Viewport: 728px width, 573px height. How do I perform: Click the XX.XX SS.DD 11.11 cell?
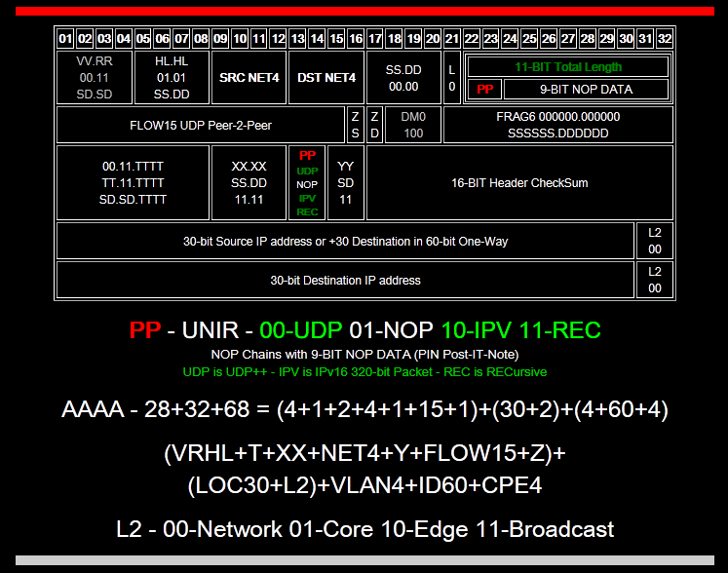[249, 183]
